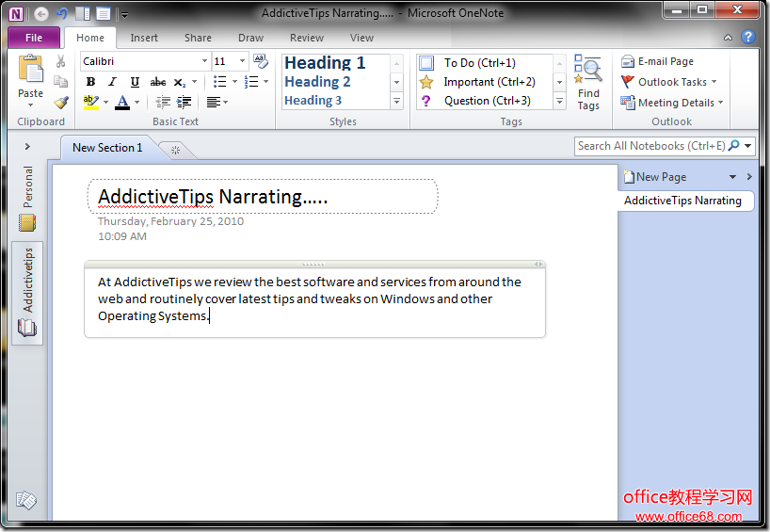Toggle Bold formatting
This screenshot has height=532, width=770.
90,82
